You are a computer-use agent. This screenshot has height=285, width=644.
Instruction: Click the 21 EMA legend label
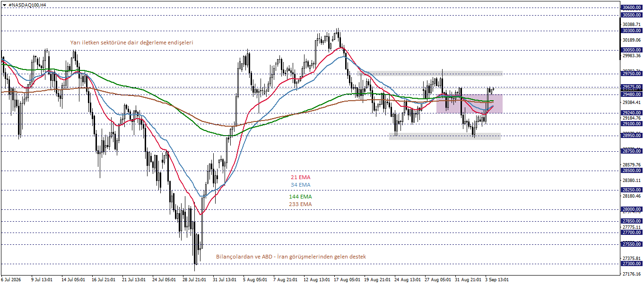[x=301, y=177]
